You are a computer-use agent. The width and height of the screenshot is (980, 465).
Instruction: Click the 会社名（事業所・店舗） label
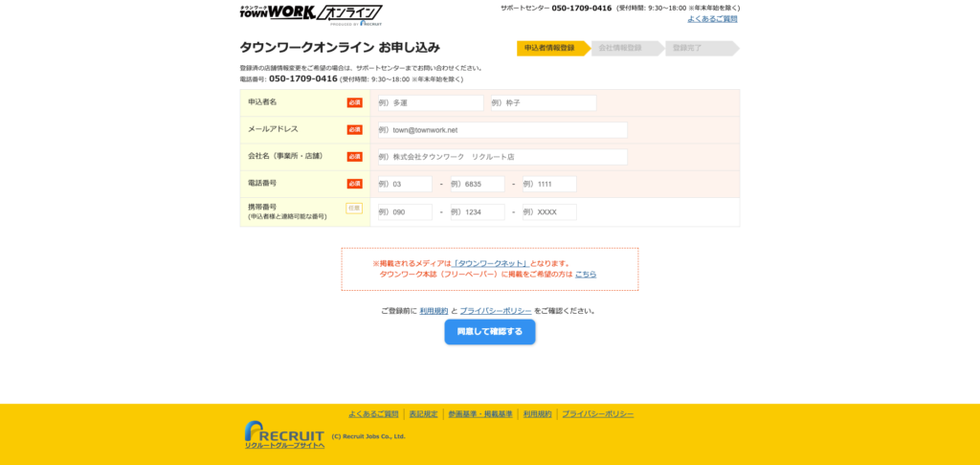click(x=287, y=156)
